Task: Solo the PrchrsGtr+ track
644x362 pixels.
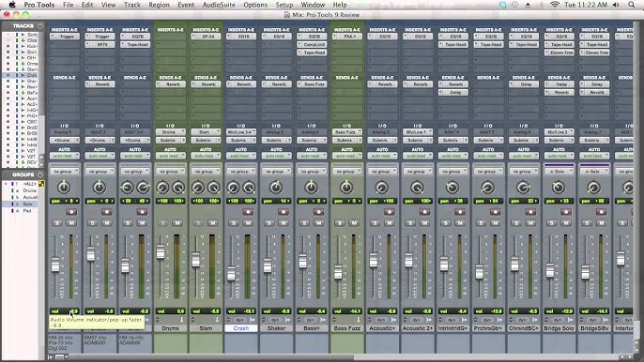Action: click(481, 223)
